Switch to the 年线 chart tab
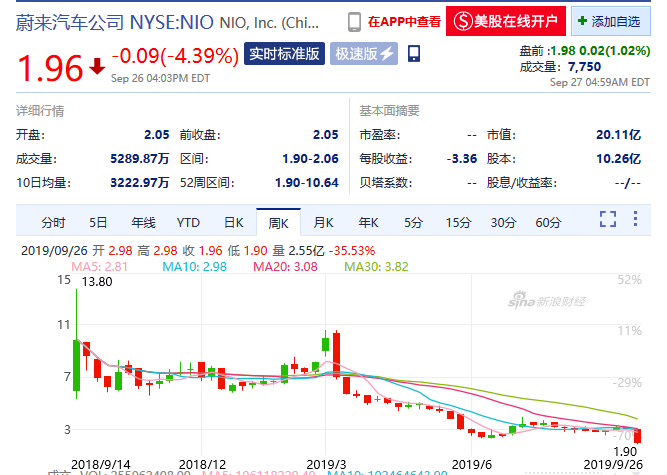 (143, 222)
